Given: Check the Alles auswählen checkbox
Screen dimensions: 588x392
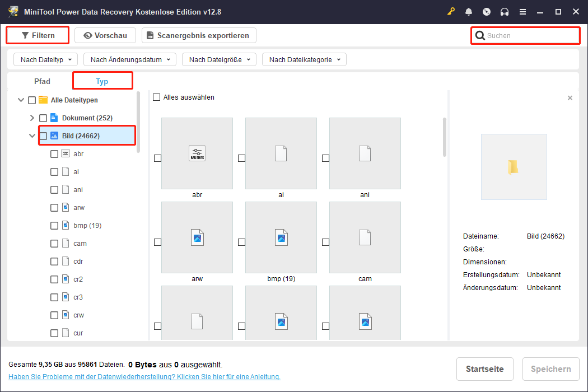Looking at the screenshot, I should tap(157, 97).
